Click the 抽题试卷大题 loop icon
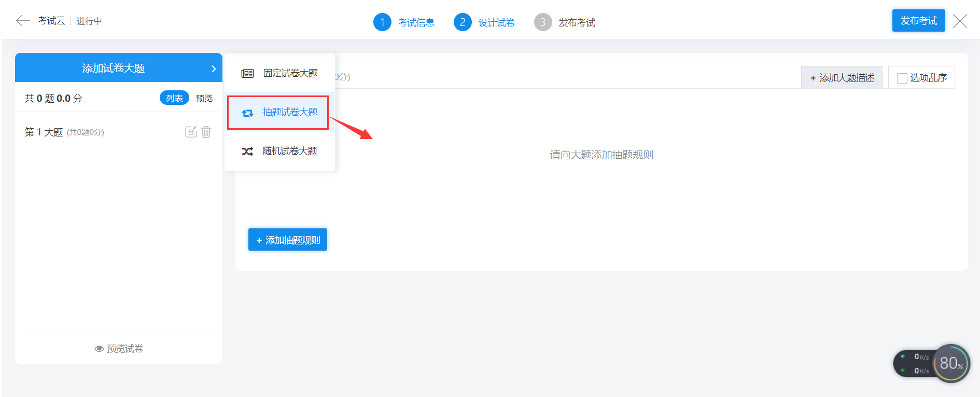The width and height of the screenshot is (980, 397). click(247, 113)
